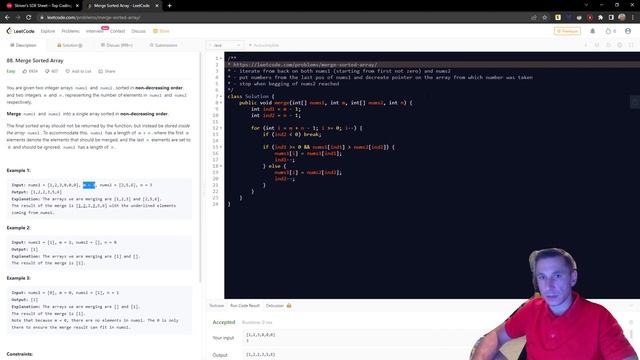Click the share page icon in address bar
Screen dimensions: 640x360
pyautogui.click(x=533, y=18)
